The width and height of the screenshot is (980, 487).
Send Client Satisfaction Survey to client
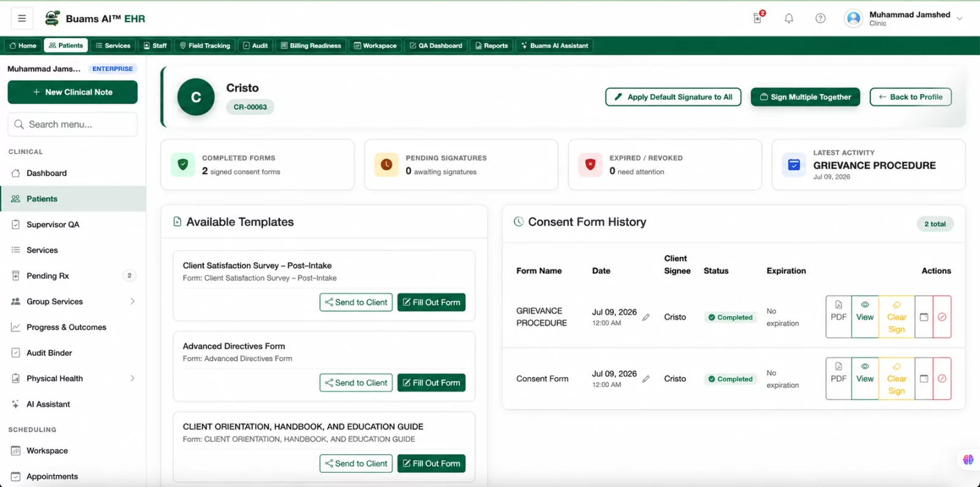click(x=356, y=303)
